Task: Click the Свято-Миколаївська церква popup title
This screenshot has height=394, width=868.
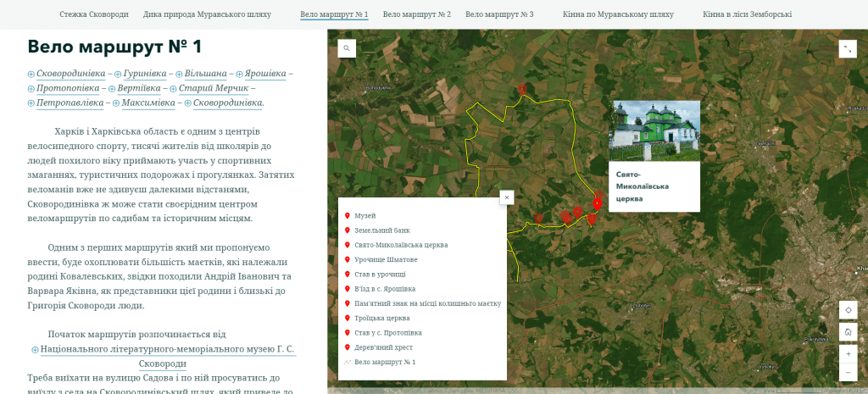Action: [x=643, y=186]
